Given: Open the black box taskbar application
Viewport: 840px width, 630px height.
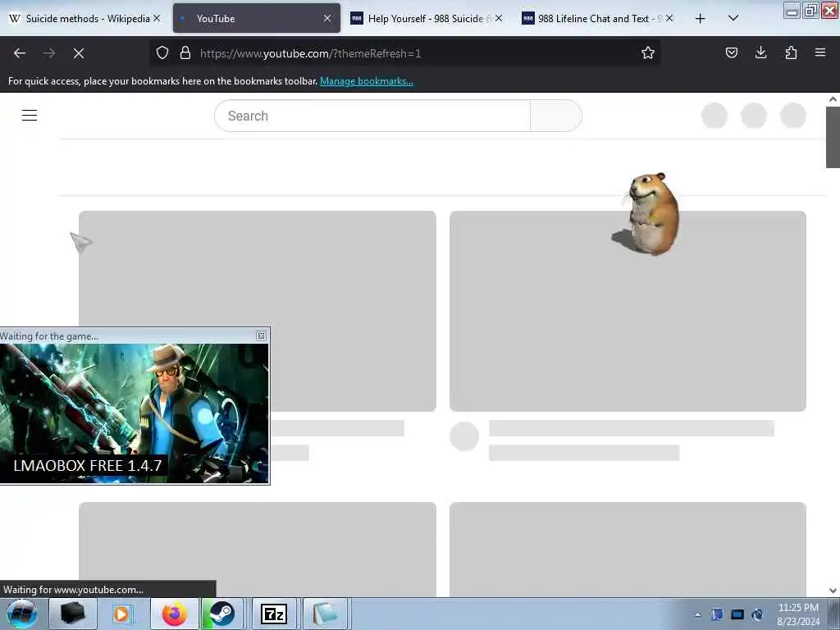Looking at the screenshot, I should [73, 614].
